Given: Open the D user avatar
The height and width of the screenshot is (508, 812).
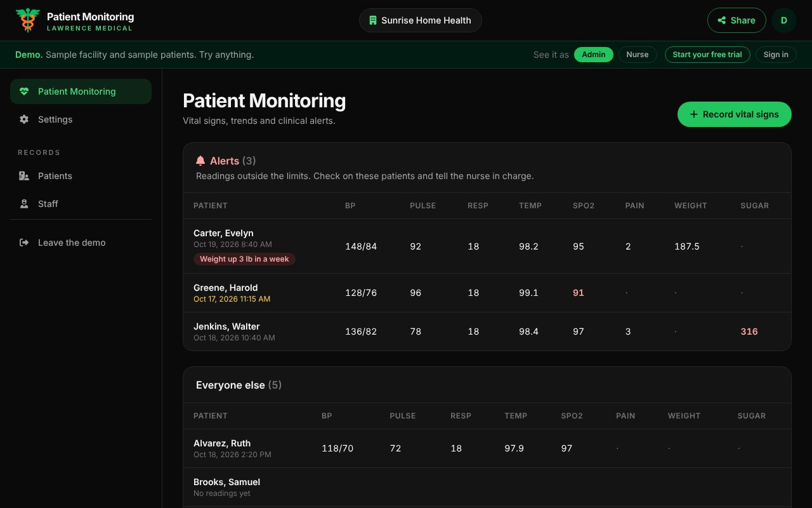Looking at the screenshot, I should pyautogui.click(x=784, y=20).
